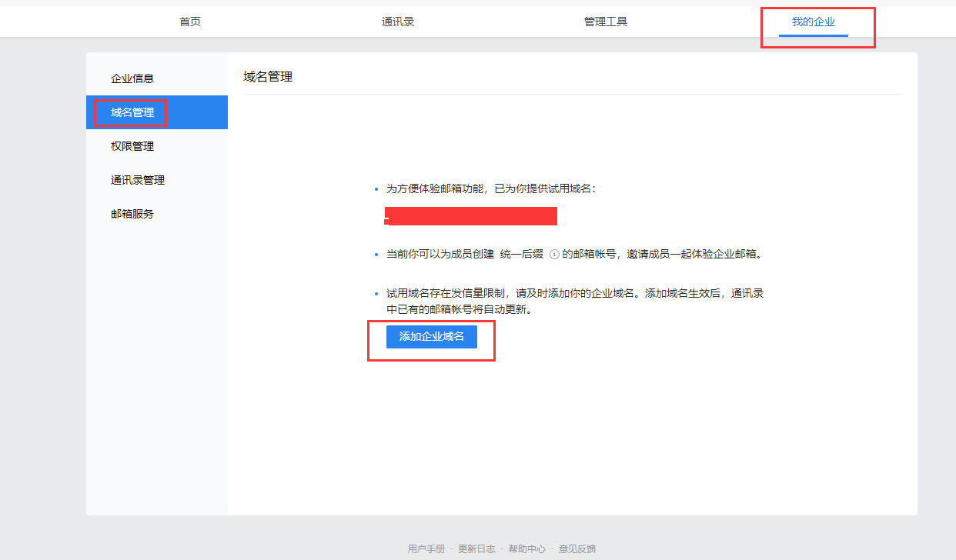Choose 邮箱服务 from the sidebar

coord(132,214)
